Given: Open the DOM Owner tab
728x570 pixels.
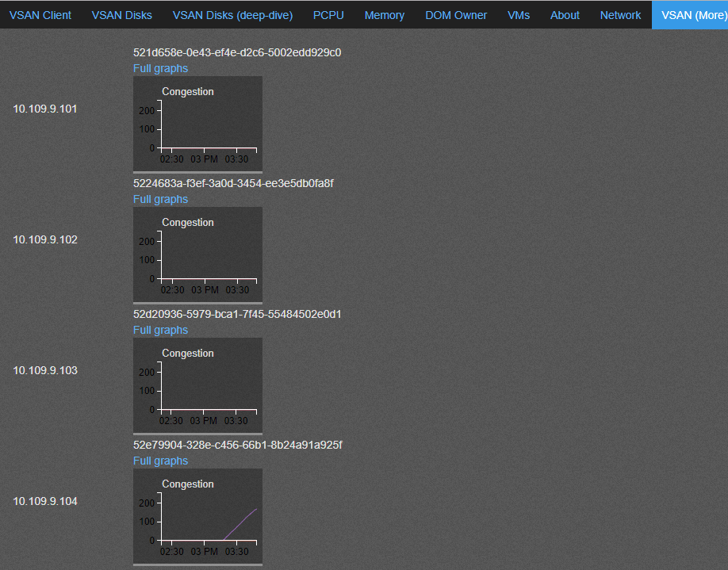Looking at the screenshot, I should point(456,15).
